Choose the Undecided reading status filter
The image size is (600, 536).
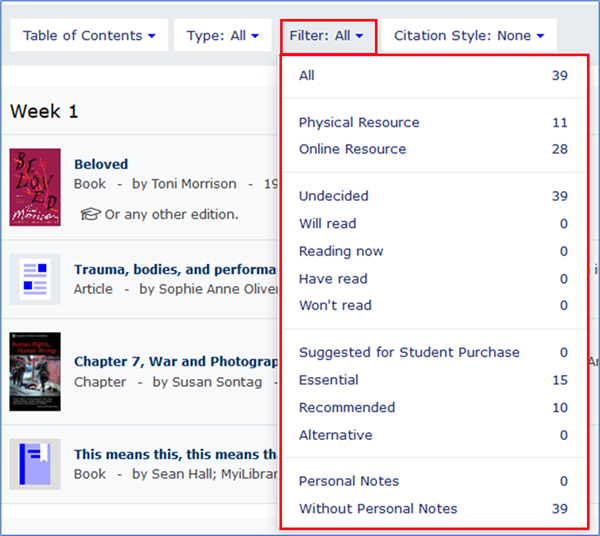(x=333, y=196)
